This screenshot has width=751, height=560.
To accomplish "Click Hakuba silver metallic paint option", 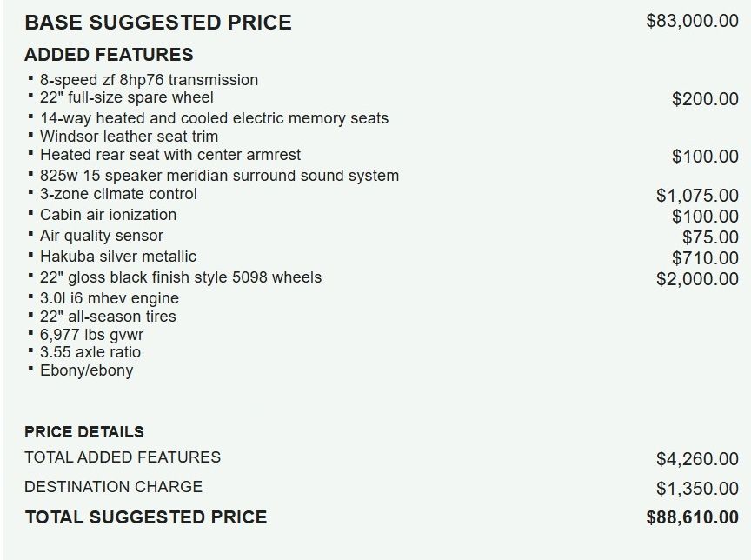I will pos(118,257).
